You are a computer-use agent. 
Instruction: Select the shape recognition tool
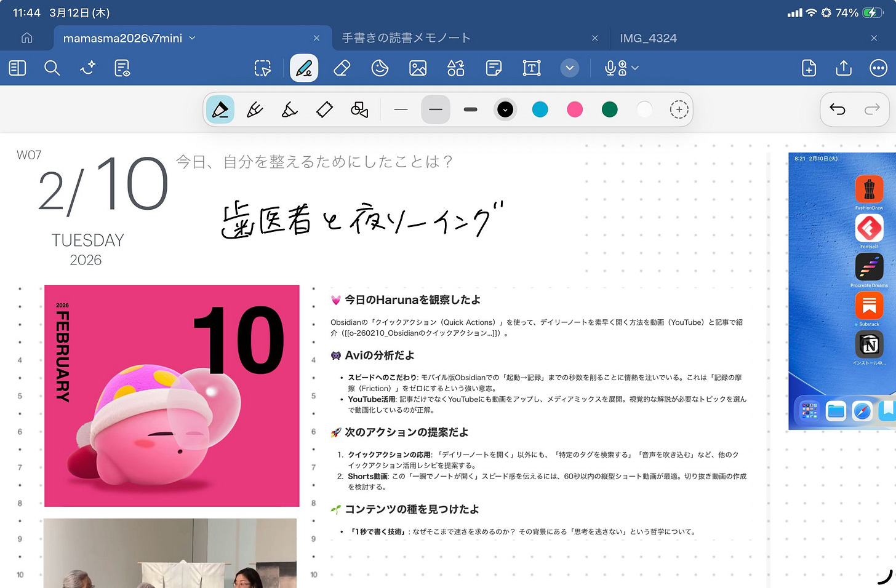pos(359,109)
